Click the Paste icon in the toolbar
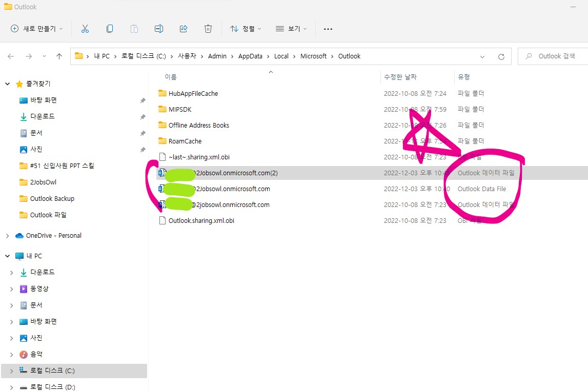 134,29
